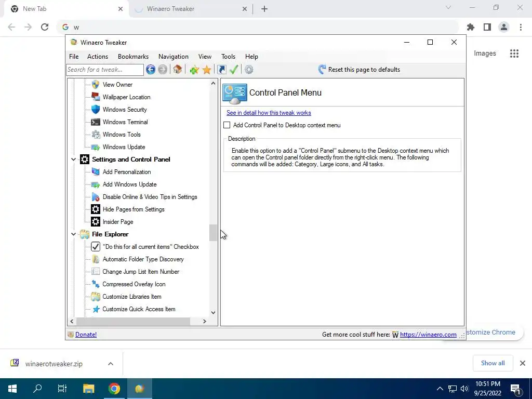
Task: Switch to the New Tab browser tab
Action: 66,9
